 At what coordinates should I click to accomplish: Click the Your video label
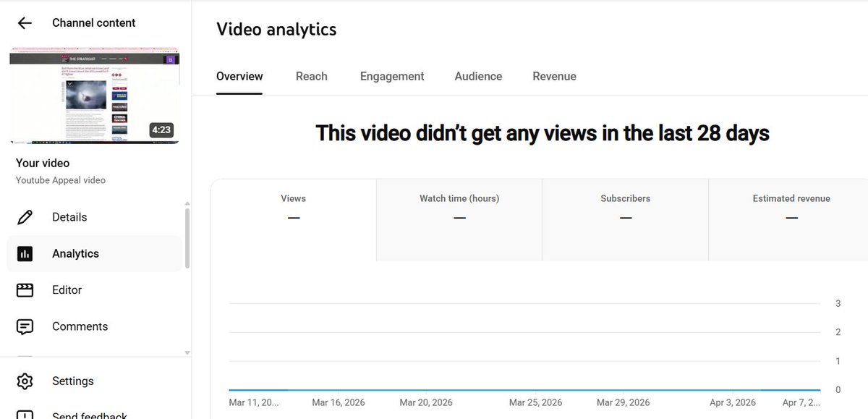click(43, 164)
